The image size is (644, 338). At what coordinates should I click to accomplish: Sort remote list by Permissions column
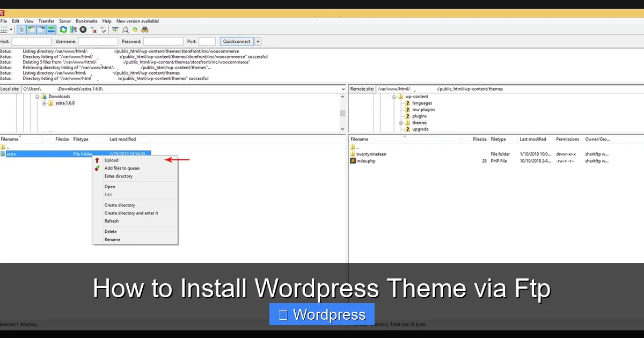point(567,139)
